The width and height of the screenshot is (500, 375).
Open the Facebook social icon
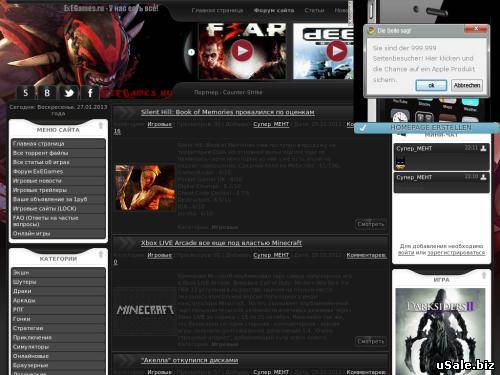point(90,93)
